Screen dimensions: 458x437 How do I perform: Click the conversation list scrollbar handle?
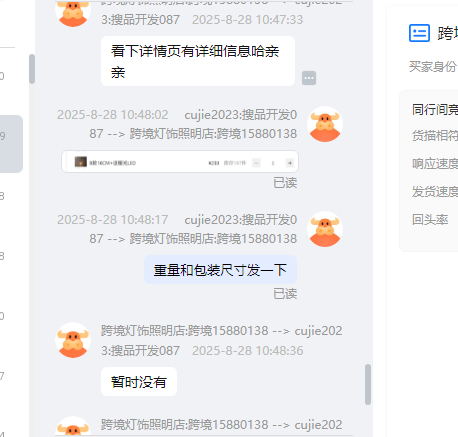pyautogui.click(x=32, y=69)
